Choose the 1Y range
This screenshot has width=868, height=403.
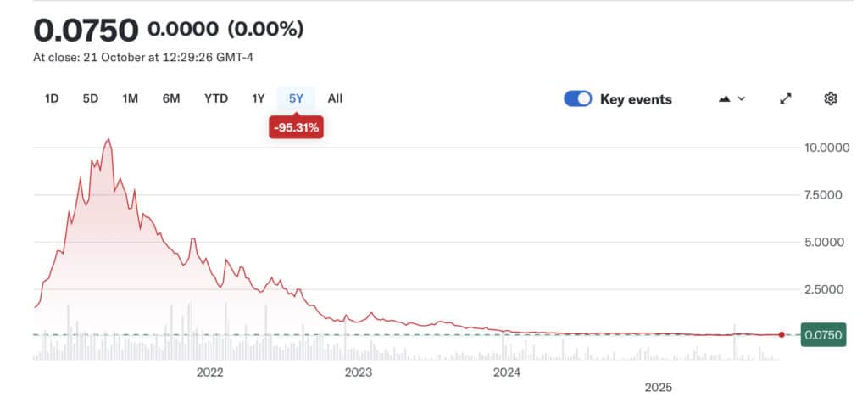coord(259,98)
